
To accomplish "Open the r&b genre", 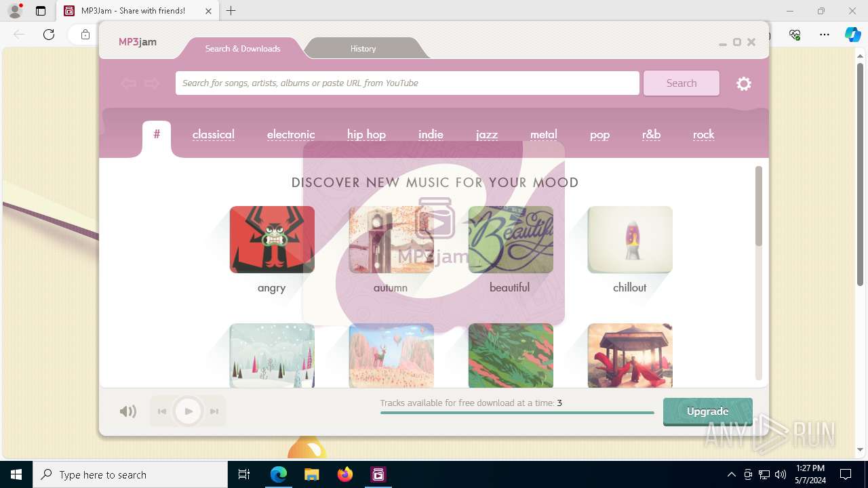I will point(651,134).
